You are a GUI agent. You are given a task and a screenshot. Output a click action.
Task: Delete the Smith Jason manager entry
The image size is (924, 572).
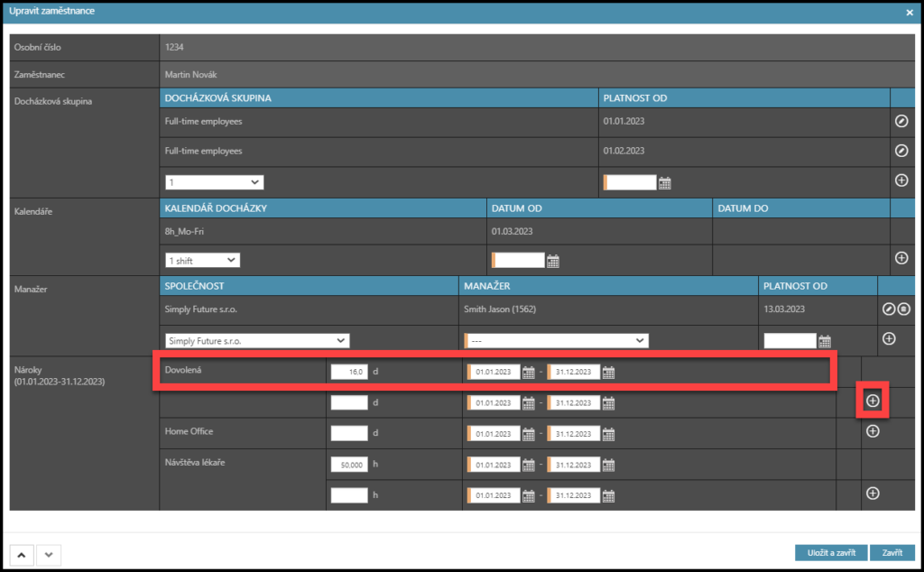(904, 309)
